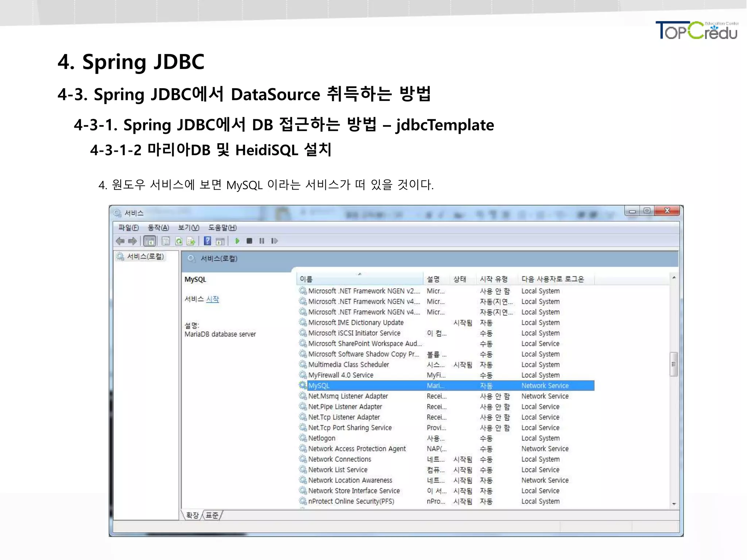Click the Forward arrow toolbar icon

pyautogui.click(x=132, y=241)
